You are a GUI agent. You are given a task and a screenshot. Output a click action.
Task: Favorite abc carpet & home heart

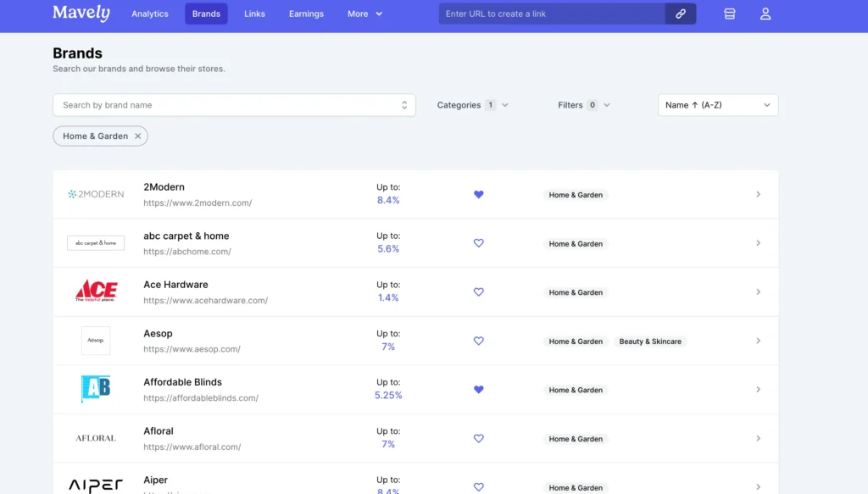479,243
